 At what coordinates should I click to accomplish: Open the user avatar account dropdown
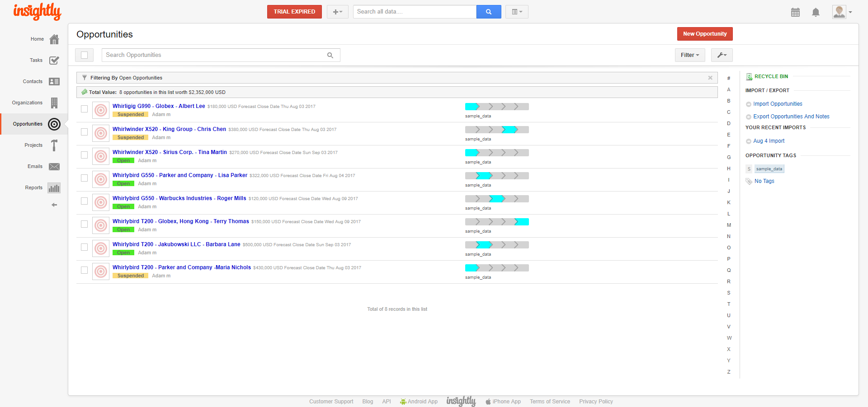click(842, 12)
